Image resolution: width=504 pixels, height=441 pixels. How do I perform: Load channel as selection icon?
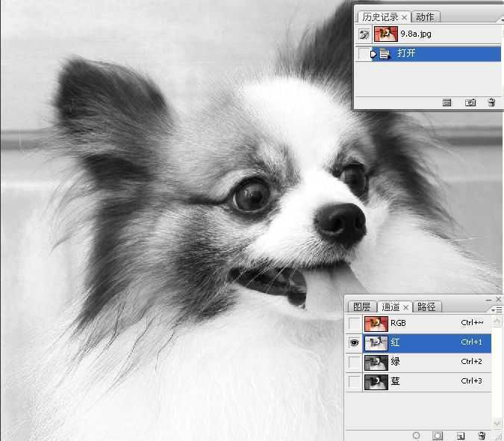point(416,436)
